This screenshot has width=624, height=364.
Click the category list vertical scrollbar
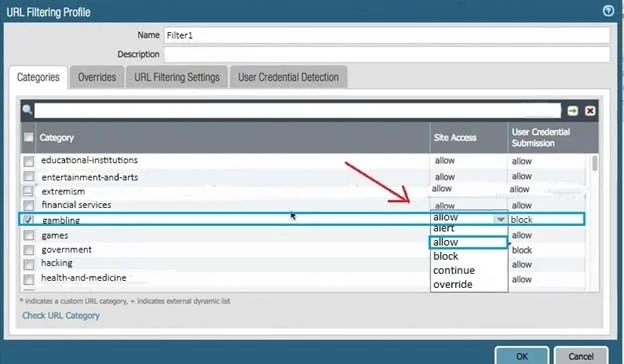click(x=594, y=163)
